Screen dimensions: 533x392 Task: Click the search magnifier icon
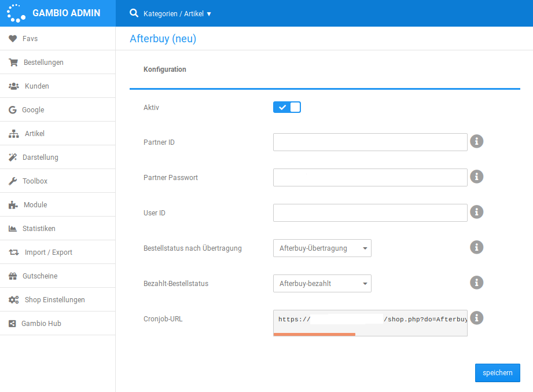(134, 13)
